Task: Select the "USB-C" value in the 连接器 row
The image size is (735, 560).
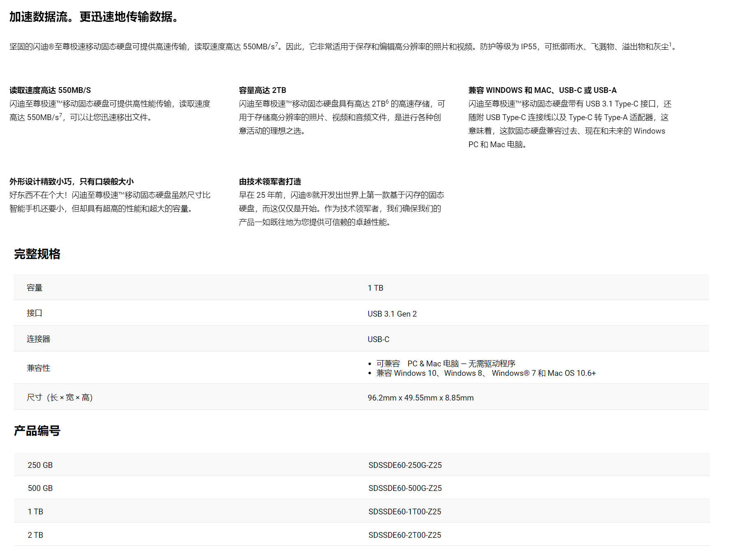Action: pos(378,339)
